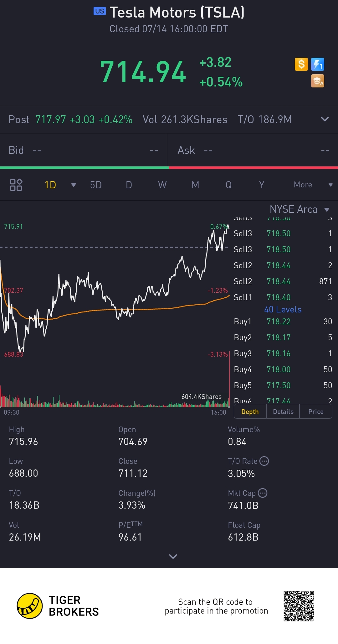Tap the Sell2 row with 871 quantity
This screenshot has width=338, height=644.
point(283,281)
